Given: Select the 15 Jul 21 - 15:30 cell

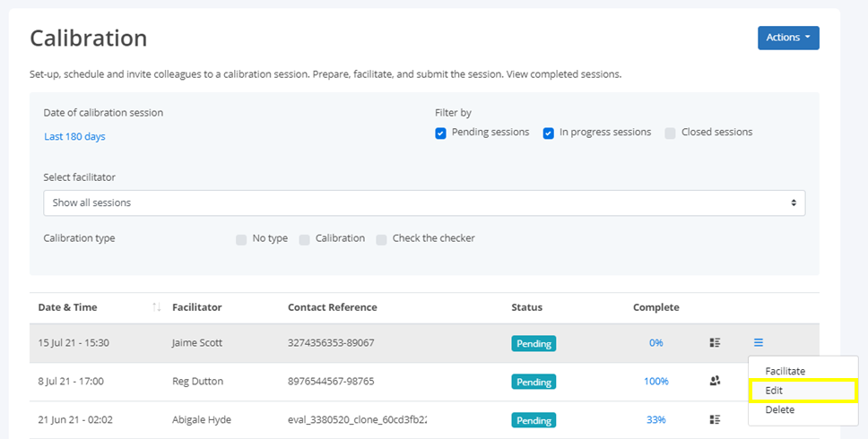Looking at the screenshot, I should pyautogui.click(x=74, y=343).
